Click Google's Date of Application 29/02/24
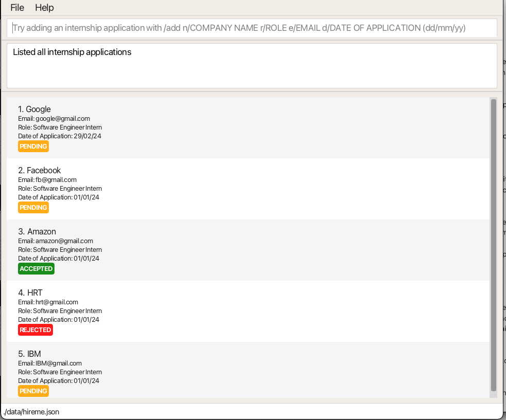Image resolution: width=506 pixels, height=420 pixels. 59,136
